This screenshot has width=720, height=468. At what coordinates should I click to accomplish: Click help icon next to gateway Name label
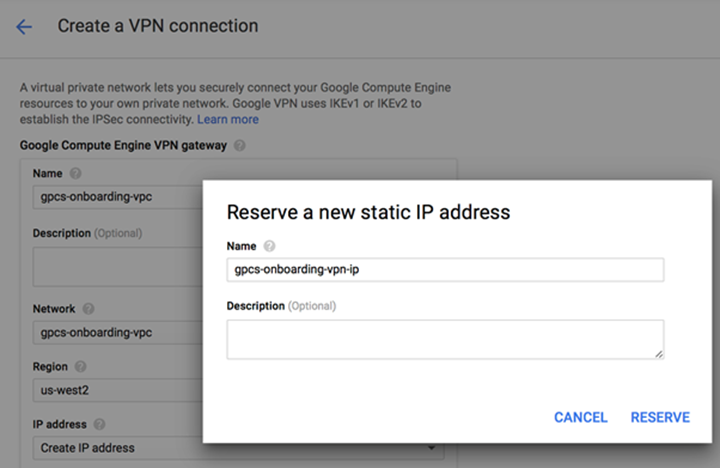point(77,174)
